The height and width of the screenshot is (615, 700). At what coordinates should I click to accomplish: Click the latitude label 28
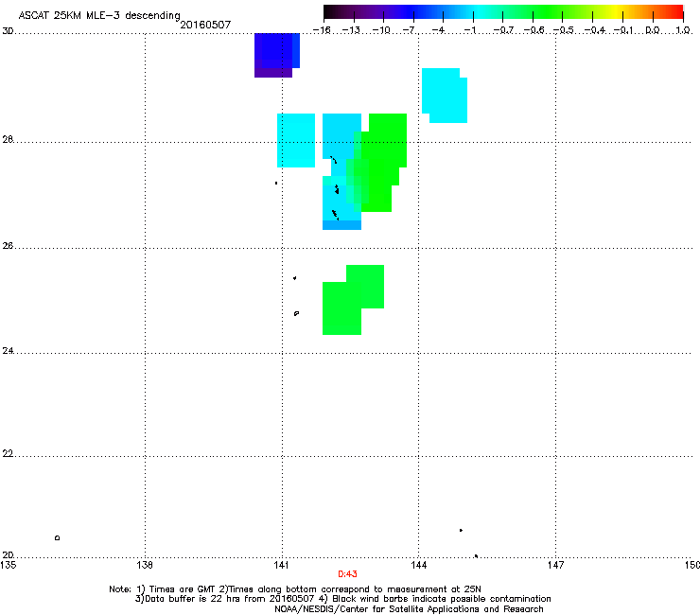(8, 139)
